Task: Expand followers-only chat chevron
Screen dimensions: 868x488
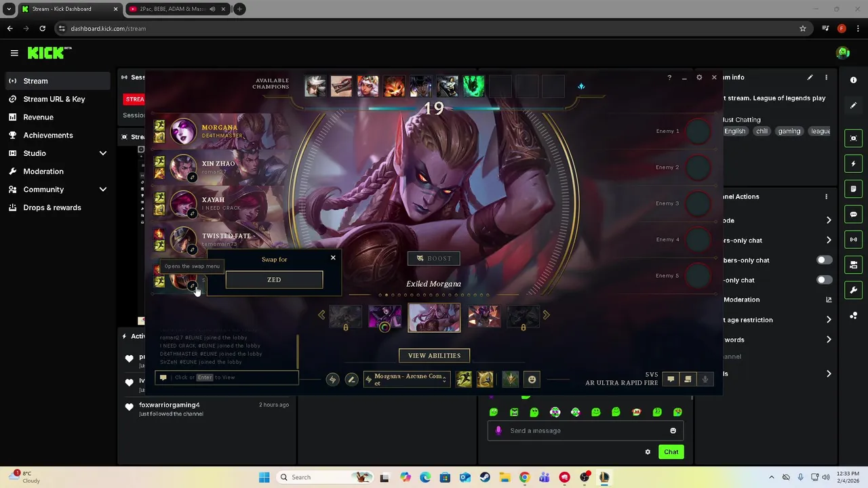Action: click(x=829, y=240)
